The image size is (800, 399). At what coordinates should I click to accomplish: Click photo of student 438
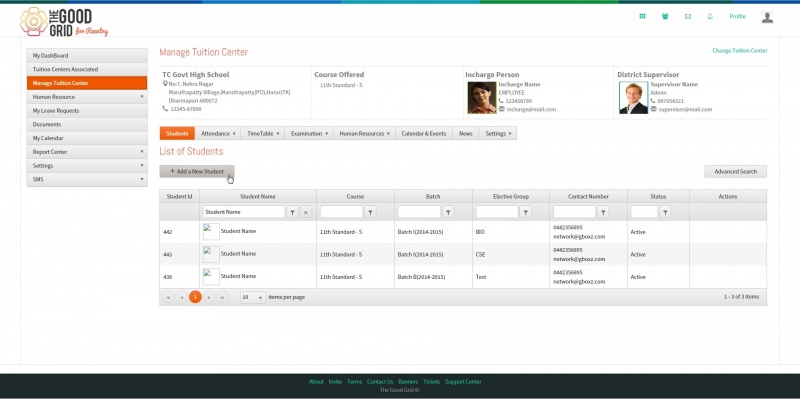coord(211,277)
